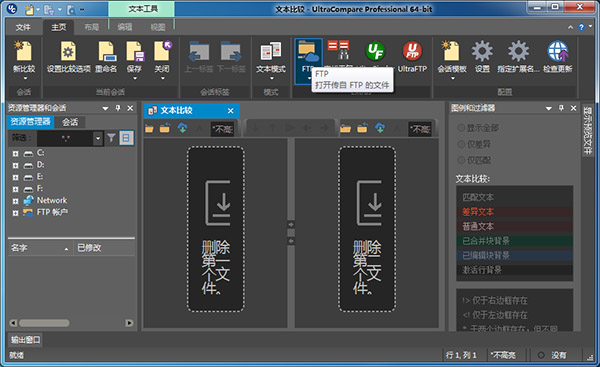Toggle the list view button beside filter funnel
Viewport: 600px width, 367px height.
126,138
